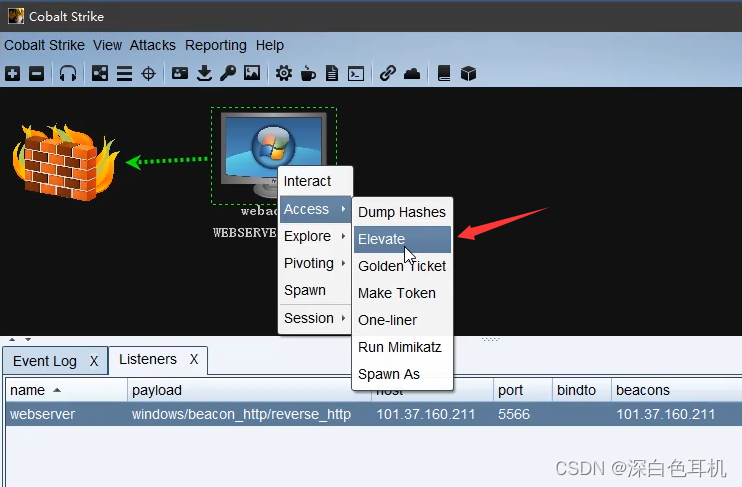Click Cobalt Strike title bar app icon
Screen dimensions: 742x487
16,16
